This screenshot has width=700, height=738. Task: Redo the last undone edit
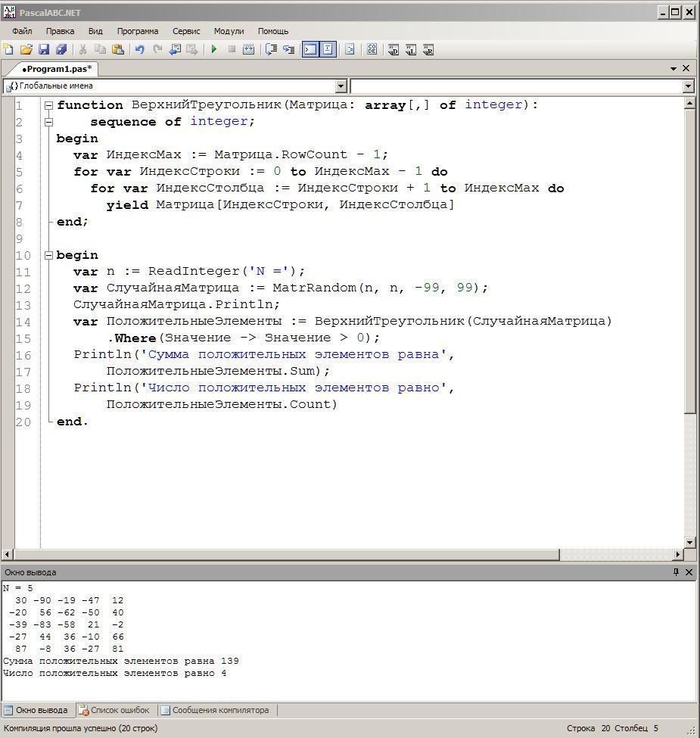click(157, 49)
